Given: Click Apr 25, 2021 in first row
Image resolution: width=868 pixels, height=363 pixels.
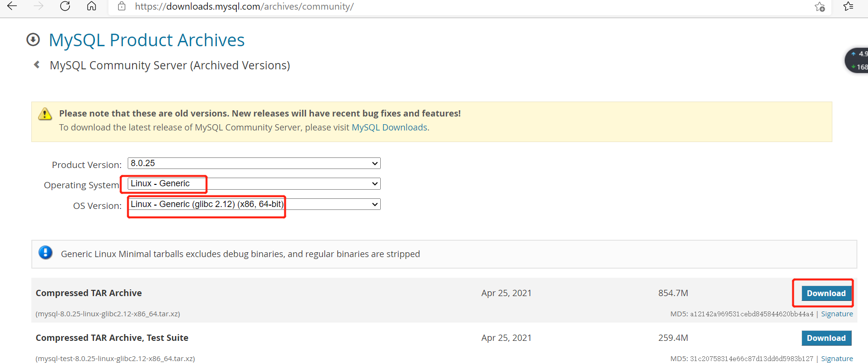Looking at the screenshot, I should point(507,293).
